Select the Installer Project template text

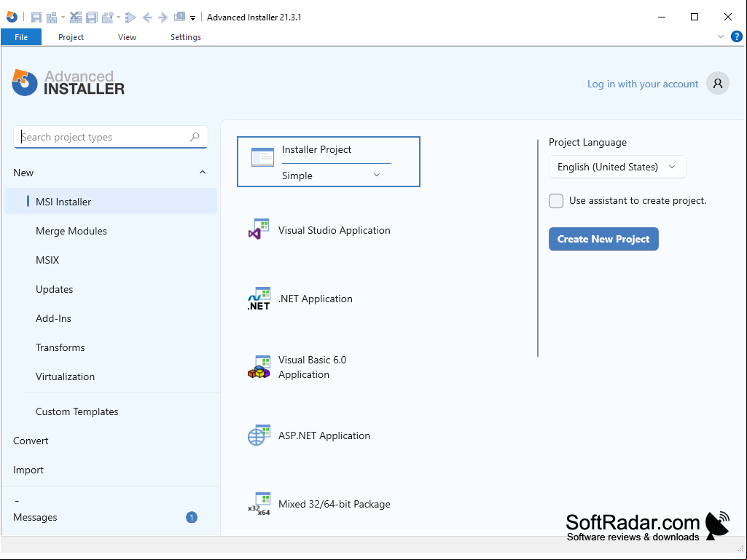pos(317,149)
